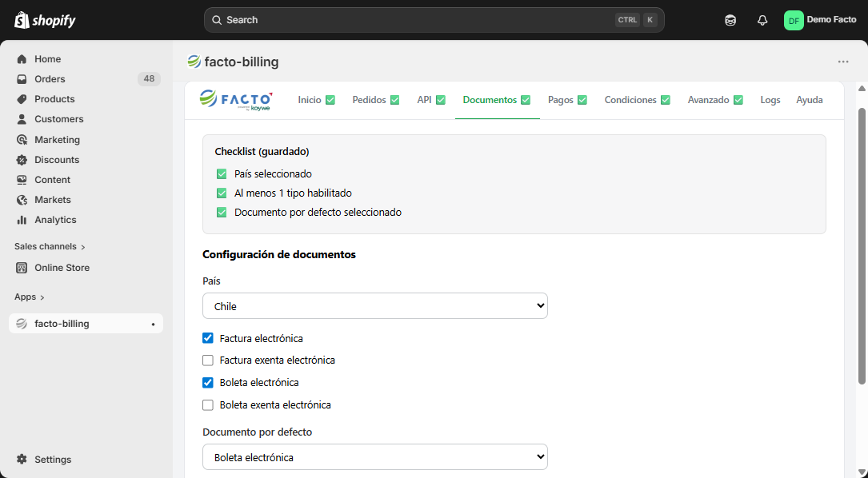Enable Factura exenta electrónica checkbox
The image size is (868, 478).
(208, 360)
